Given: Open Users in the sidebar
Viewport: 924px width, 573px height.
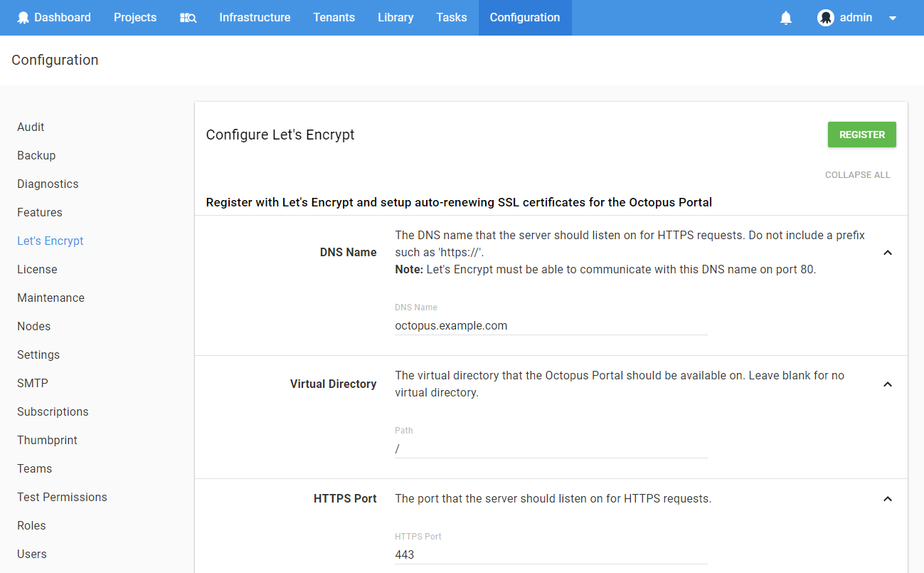Looking at the screenshot, I should click(32, 554).
